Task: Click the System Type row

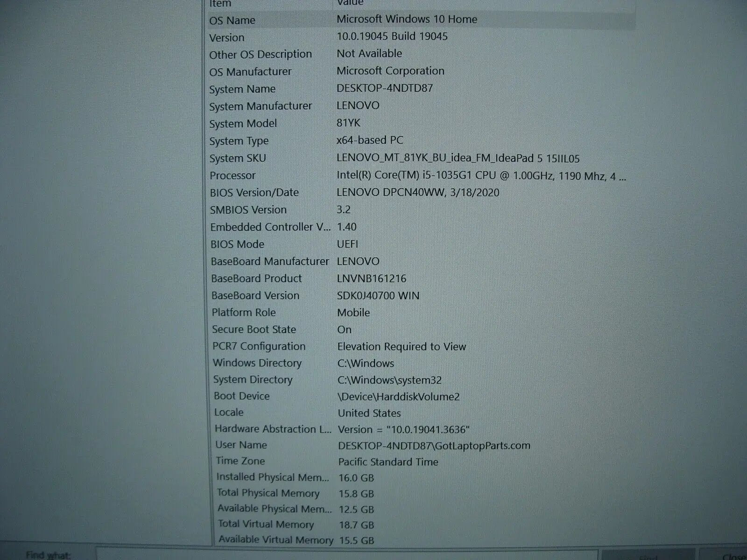Action: [420, 140]
